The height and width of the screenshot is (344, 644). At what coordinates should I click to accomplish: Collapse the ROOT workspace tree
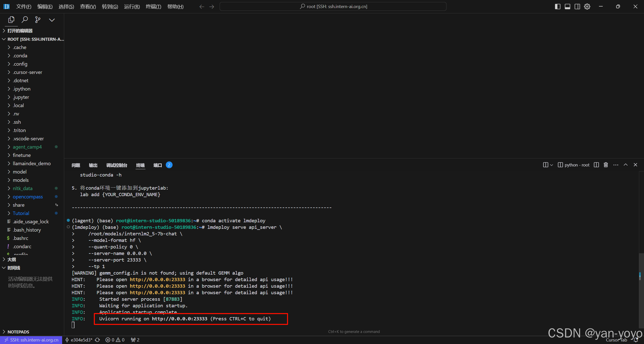4,39
